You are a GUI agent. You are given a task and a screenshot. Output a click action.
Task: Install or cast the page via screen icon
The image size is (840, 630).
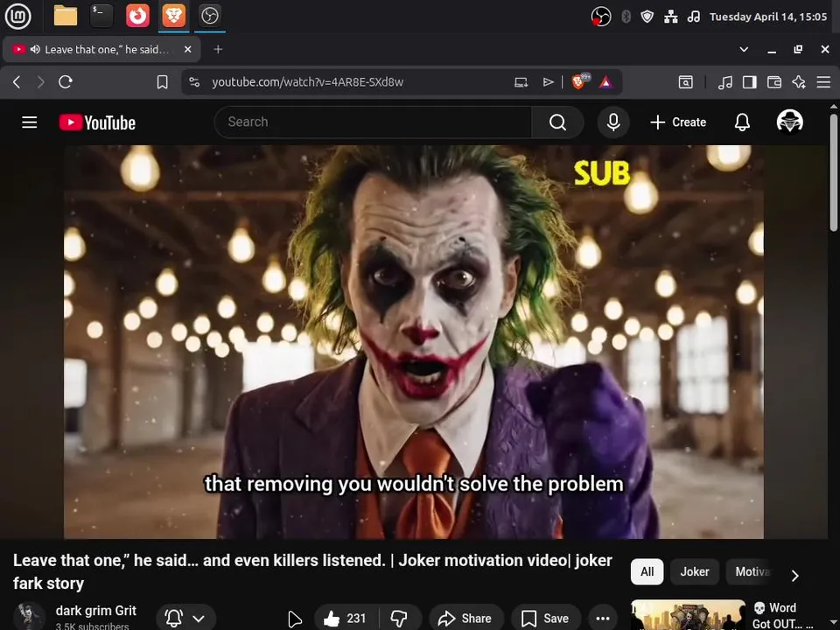(521, 82)
